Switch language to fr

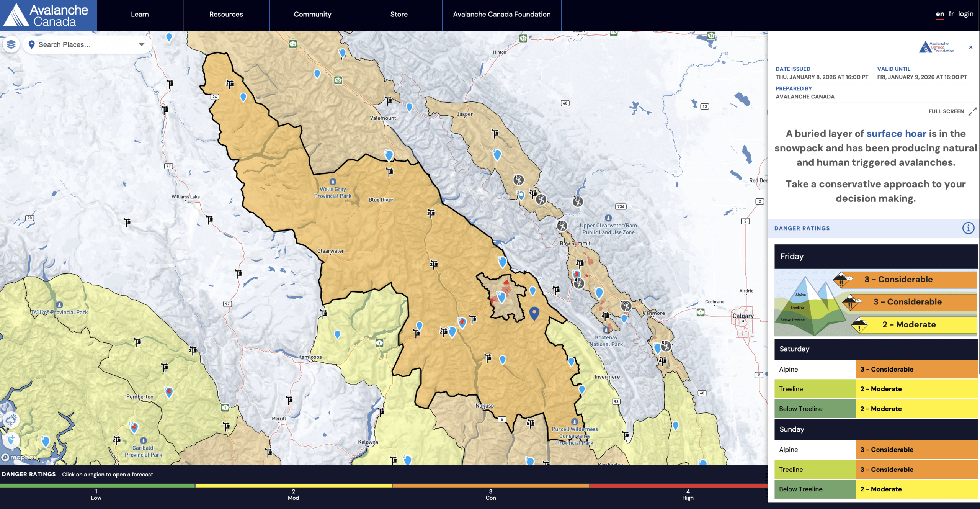click(951, 14)
